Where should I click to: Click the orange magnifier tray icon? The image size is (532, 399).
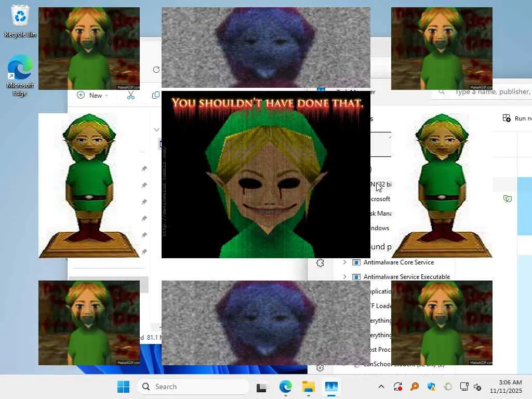point(414,387)
